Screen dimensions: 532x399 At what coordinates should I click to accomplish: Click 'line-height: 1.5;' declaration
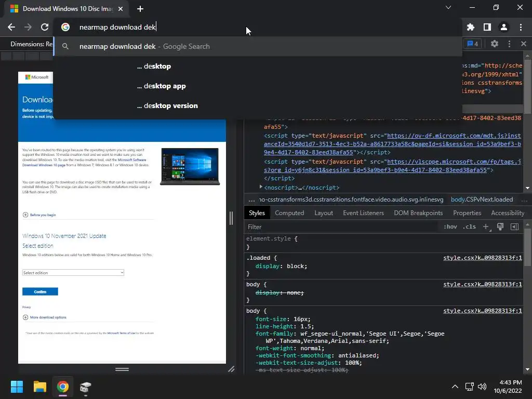(285, 326)
